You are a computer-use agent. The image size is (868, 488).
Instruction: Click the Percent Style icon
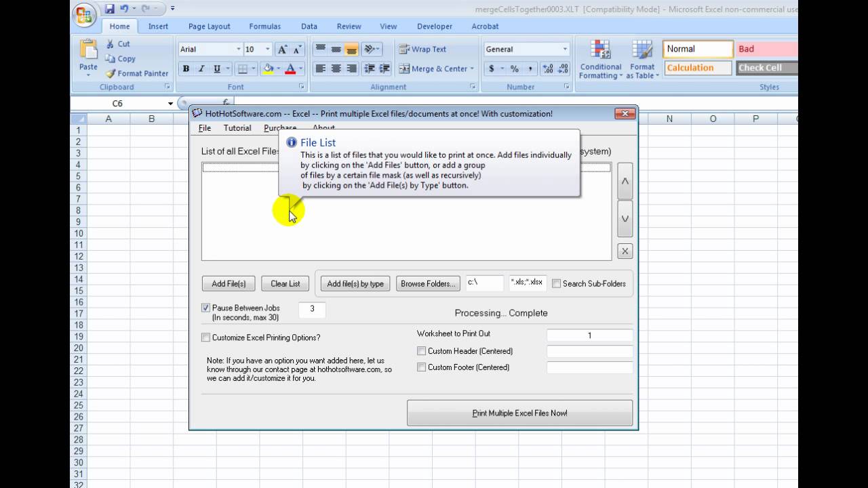pyautogui.click(x=515, y=68)
